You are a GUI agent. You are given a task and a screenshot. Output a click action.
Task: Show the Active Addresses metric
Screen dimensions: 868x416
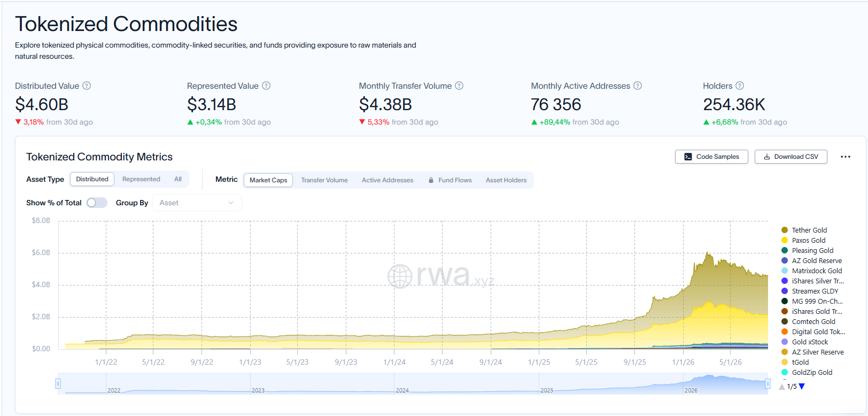coord(387,180)
